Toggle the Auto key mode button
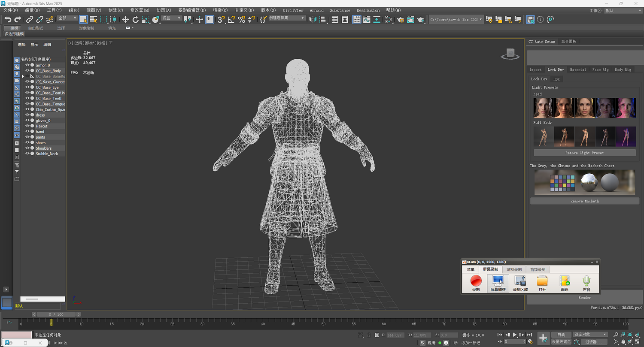This screenshot has height=347, width=644. point(561,335)
